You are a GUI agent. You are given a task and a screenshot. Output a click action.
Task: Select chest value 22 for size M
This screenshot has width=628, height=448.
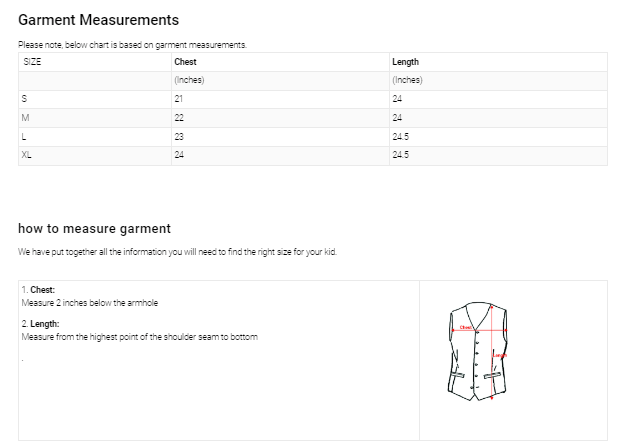tap(179, 118)
